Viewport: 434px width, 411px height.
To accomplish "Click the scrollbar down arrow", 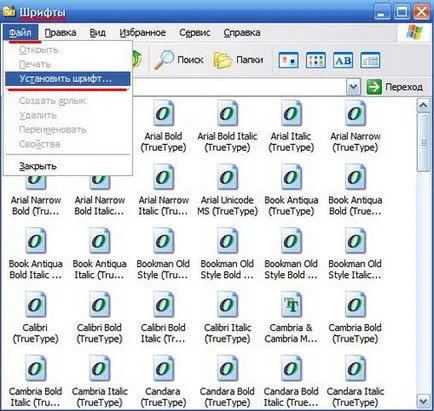I will (x=424, y=401).
